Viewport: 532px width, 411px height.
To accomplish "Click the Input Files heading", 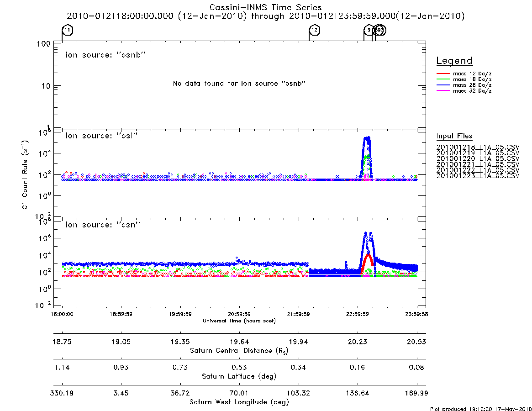I will [454, 136].
